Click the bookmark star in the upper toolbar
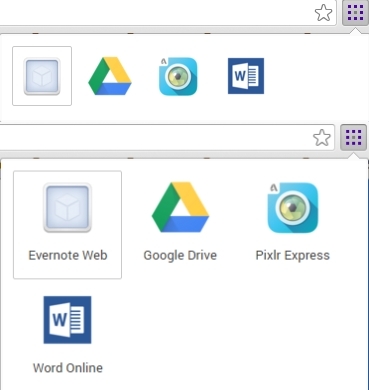 323,13
